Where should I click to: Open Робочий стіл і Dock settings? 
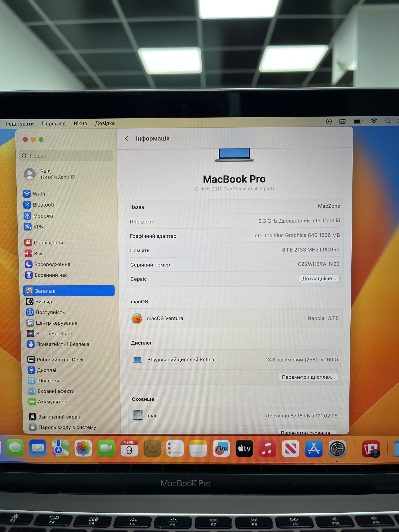[x=55, y=360]
